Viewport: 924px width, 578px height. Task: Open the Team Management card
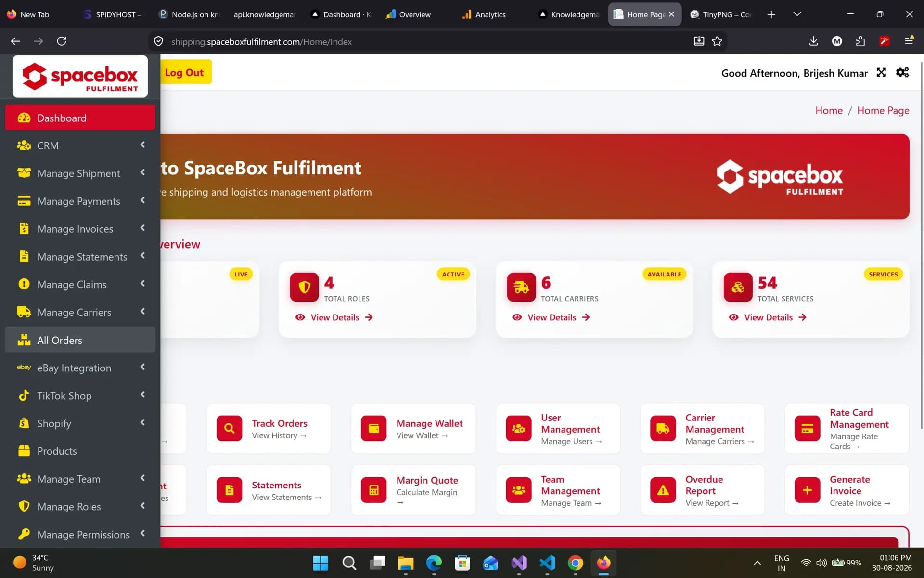[558, 490]
